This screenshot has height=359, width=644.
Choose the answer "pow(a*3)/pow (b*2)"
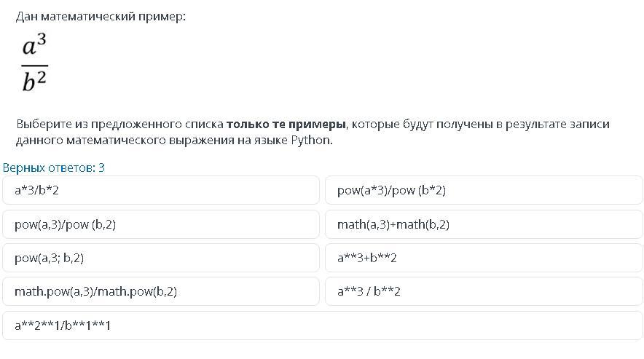[x=484, y=190]
